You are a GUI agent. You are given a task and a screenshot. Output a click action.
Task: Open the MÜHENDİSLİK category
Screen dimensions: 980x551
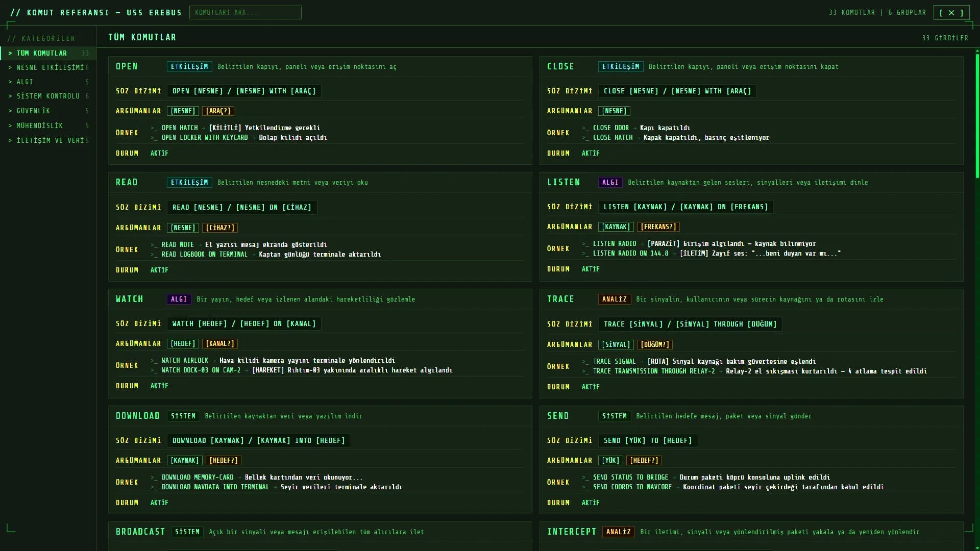48,126
